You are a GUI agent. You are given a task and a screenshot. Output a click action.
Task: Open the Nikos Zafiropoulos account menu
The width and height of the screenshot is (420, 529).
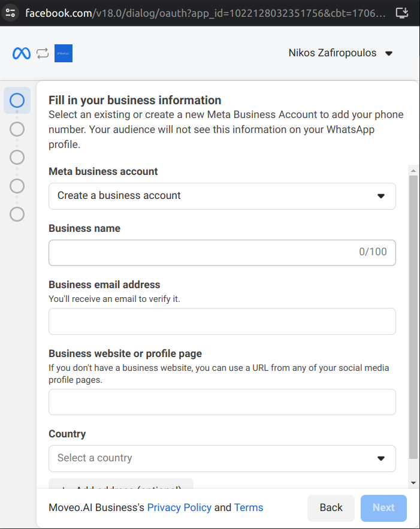pos(340,53)
